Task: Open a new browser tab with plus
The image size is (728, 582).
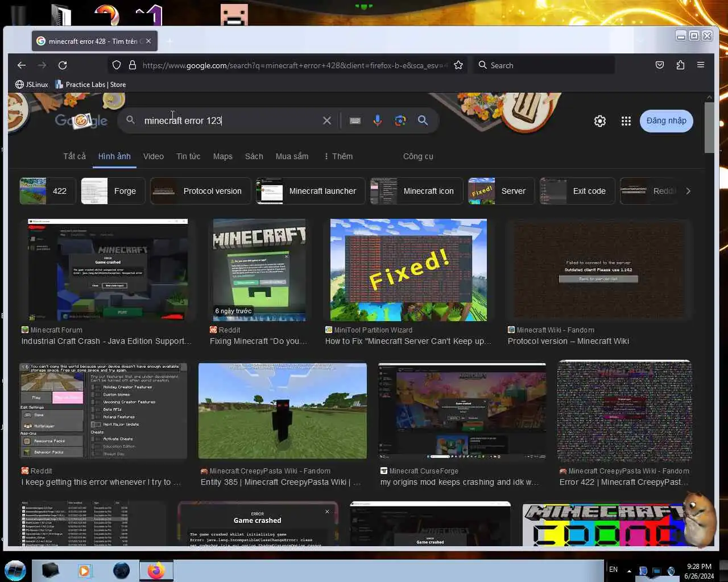Action: click(169, 41)
